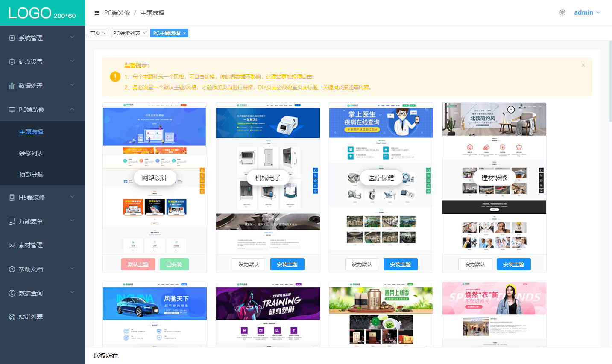
Task: Click 已安装 button under 网络设计
Action: click(x=174, y=264)
